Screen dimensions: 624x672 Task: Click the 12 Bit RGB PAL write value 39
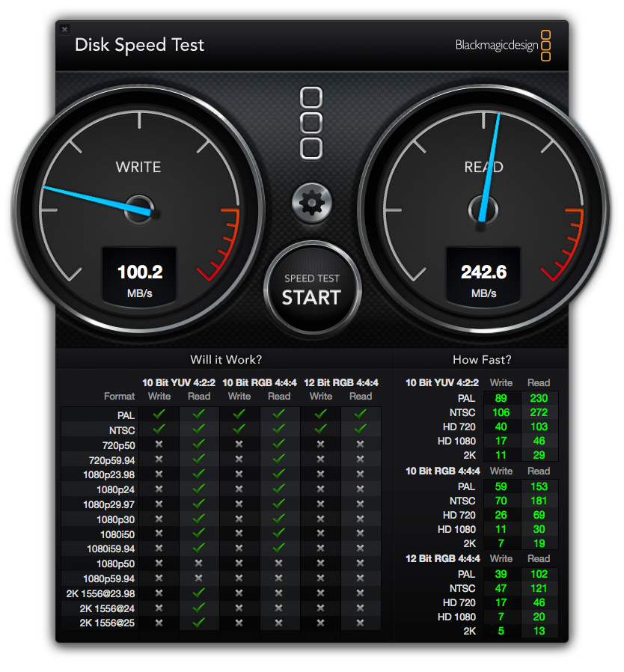point(501,574)
